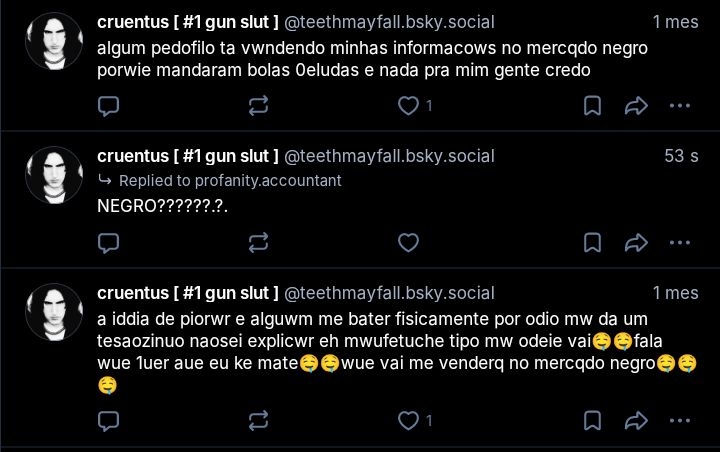Share the "NEGRO???" post

636,242
